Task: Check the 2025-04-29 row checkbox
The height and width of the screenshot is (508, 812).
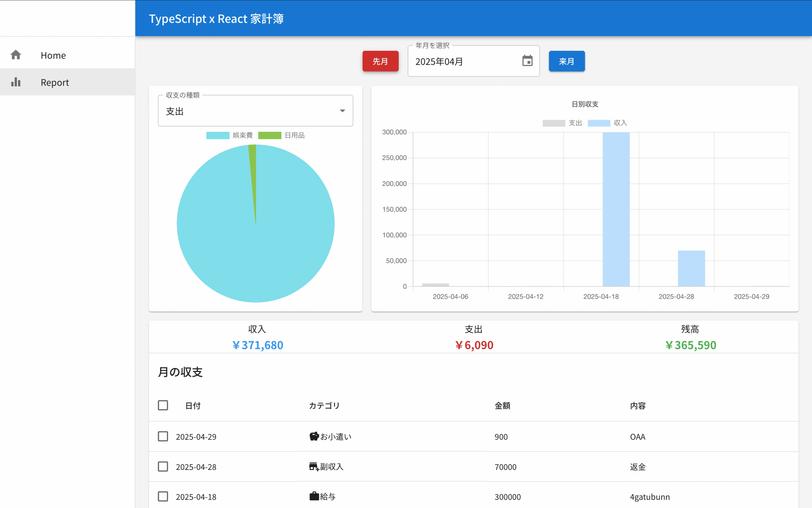Action: pyautogui.click(x=163, y=437)
